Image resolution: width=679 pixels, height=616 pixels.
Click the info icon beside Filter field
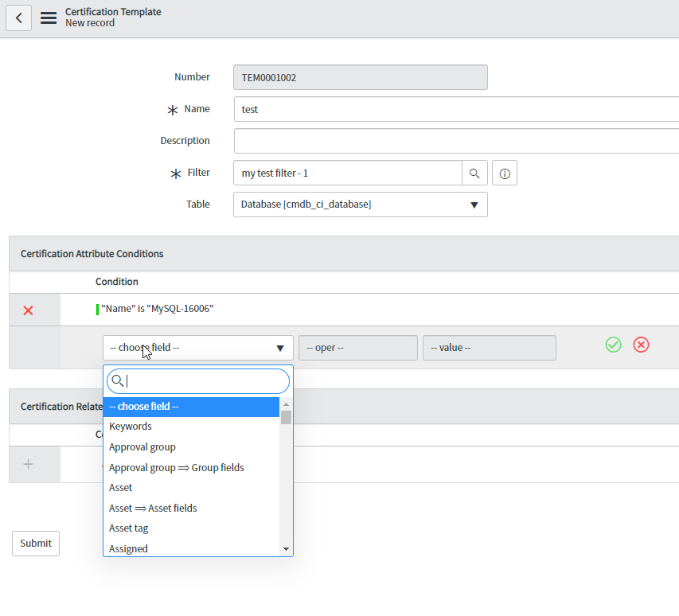[x=504, y=173]
